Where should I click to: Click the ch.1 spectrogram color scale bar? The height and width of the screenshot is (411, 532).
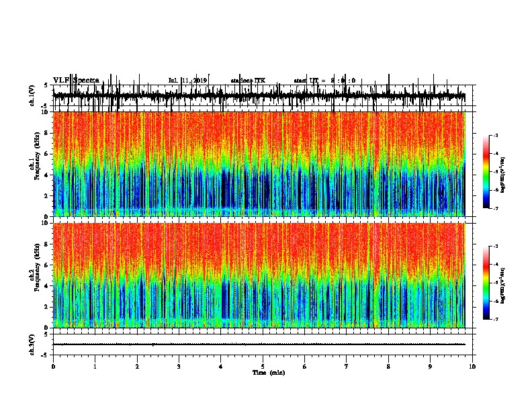[486, 172]
